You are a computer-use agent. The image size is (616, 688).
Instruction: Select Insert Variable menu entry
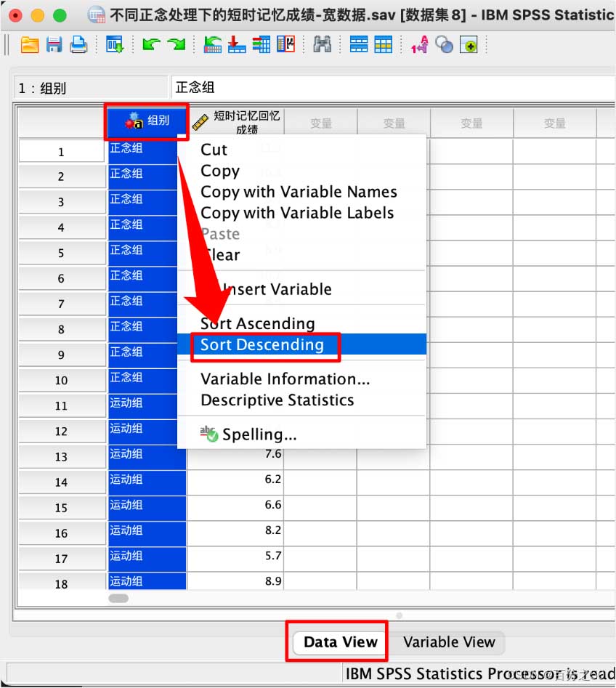[277, 290]
